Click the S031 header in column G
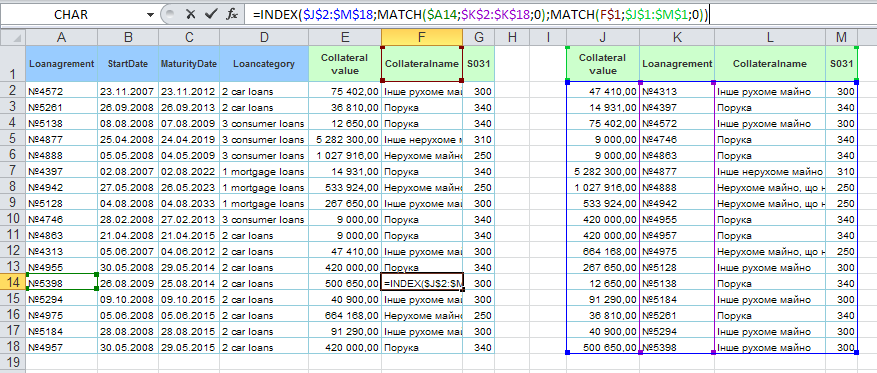 pos(479,64)
